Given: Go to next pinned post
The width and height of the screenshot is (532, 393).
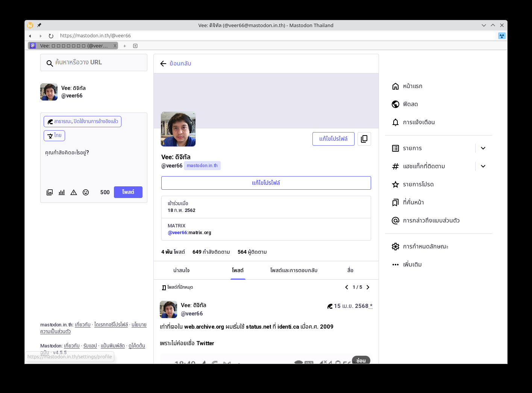Looking at the screenshot, I should 368,287.
